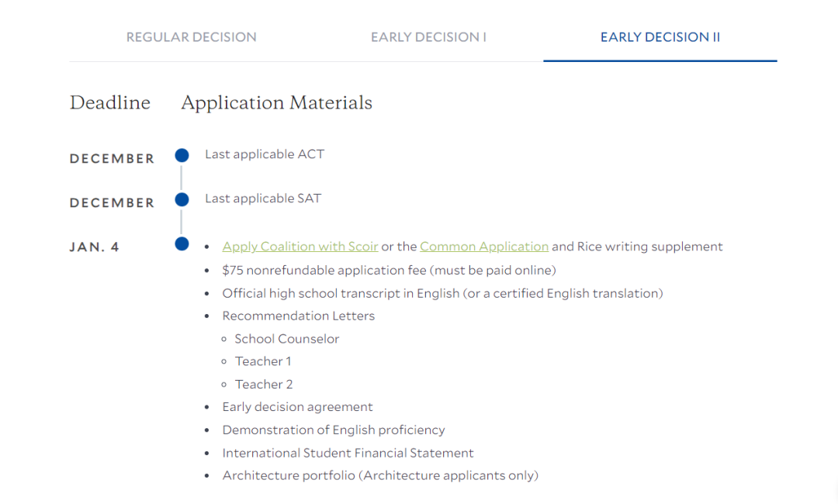Open the Apply Coalition with Scoir link
838x504 pixels.
300,247
